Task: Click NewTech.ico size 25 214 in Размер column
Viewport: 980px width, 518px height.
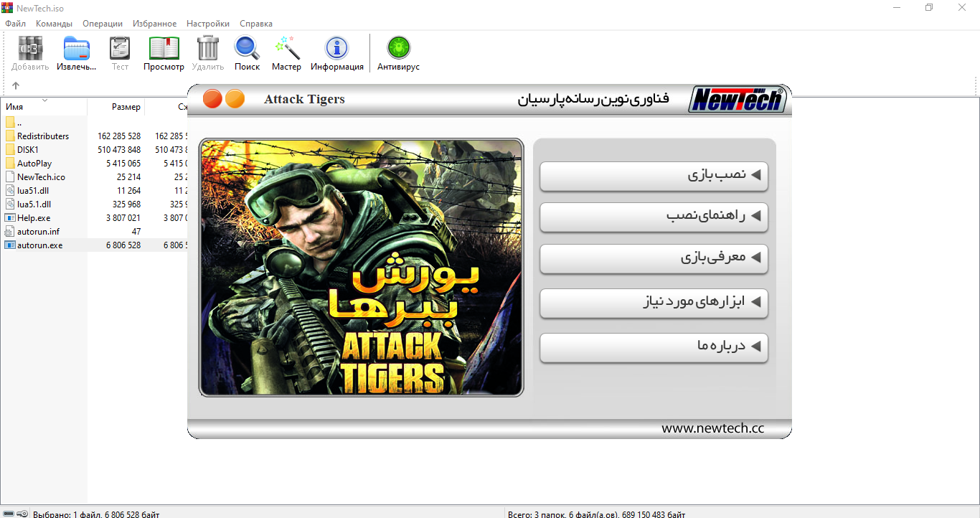Action: (x=129, y=177)
